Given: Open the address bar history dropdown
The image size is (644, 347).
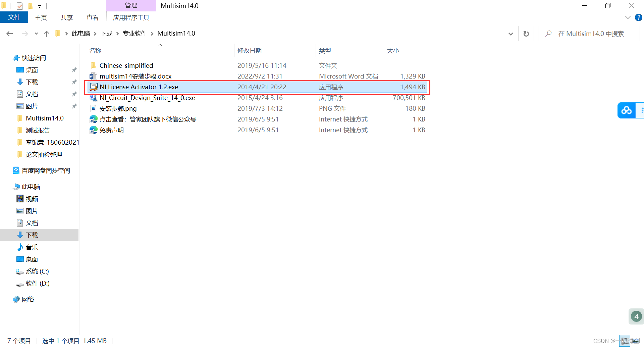Looking at the screenshot, I should (x=511, y=34).
